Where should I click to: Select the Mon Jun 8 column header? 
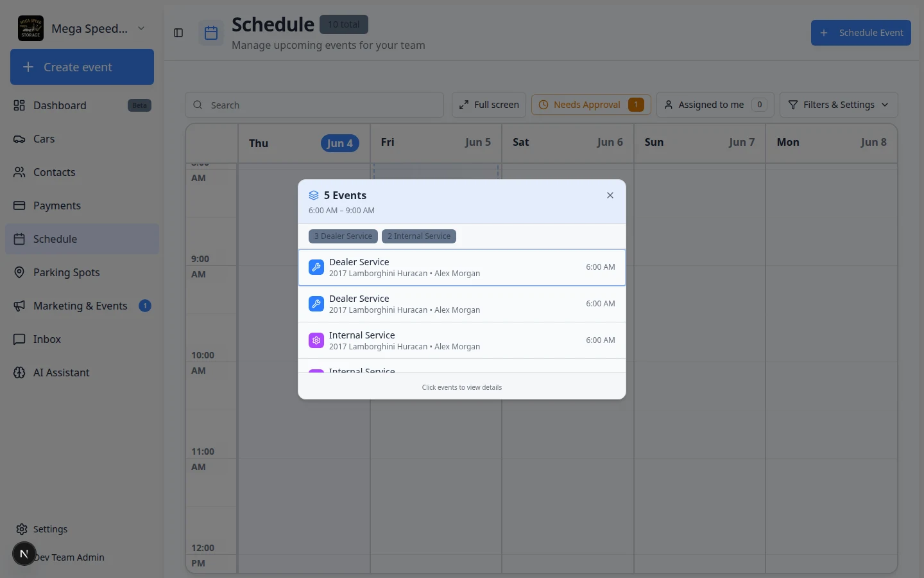832,143
